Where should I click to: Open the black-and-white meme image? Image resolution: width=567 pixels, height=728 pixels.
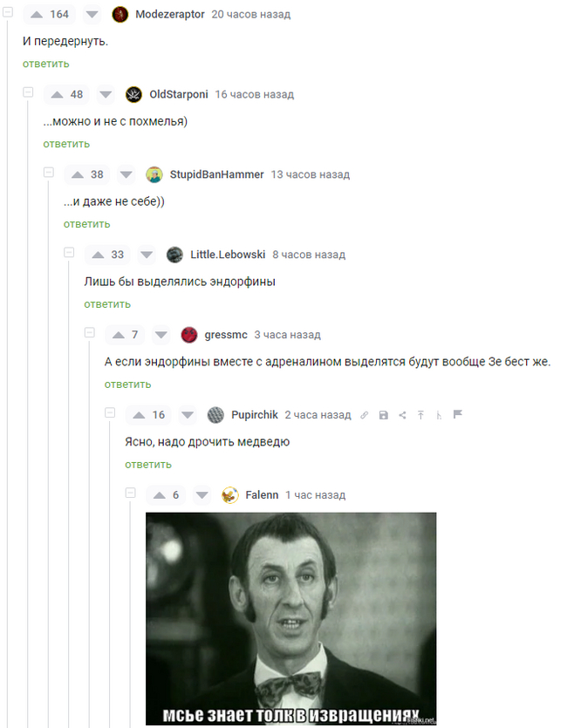click(290, 618)
